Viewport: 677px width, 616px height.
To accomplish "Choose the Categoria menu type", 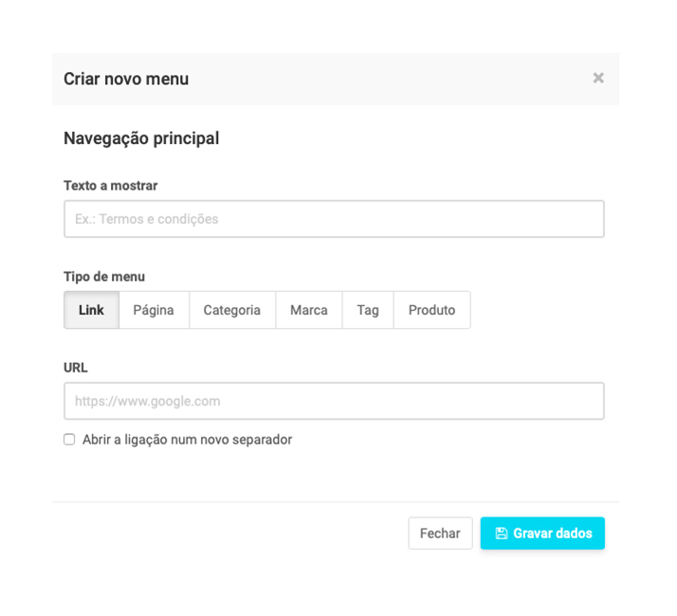I will [231, 310].
